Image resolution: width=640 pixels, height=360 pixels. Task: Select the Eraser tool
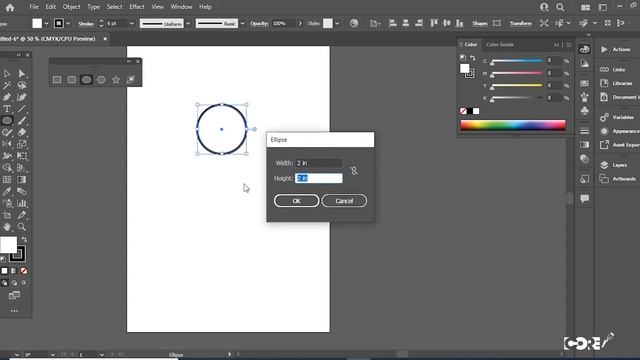click(x=22, y=132)
